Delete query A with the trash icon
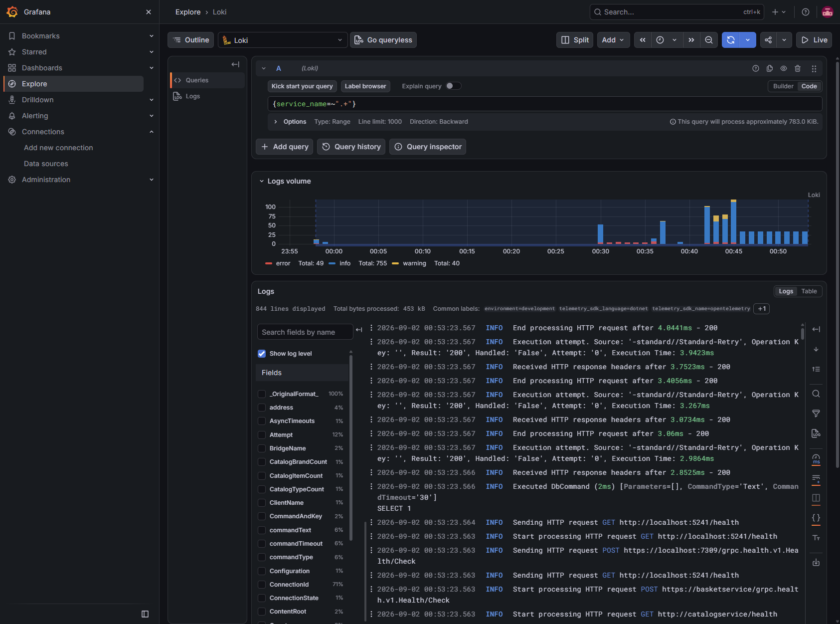Image resolution: width=840 pixels, height=624 pixels. [x=798, y=68]
